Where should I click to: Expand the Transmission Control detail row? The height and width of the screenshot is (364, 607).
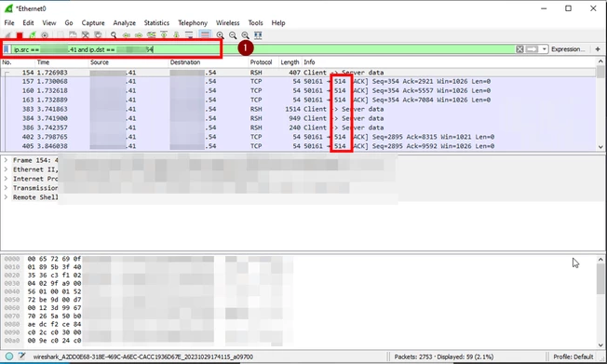[6, 188]
